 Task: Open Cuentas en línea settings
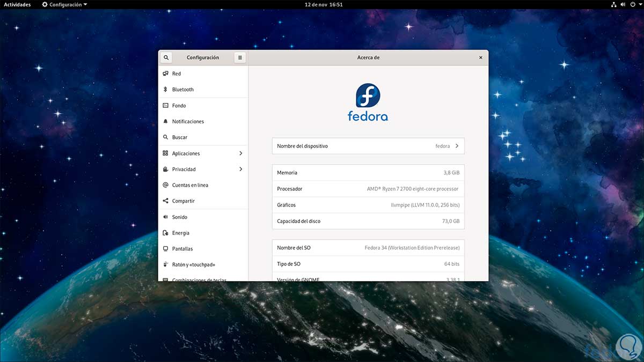[x=203, y=185]
